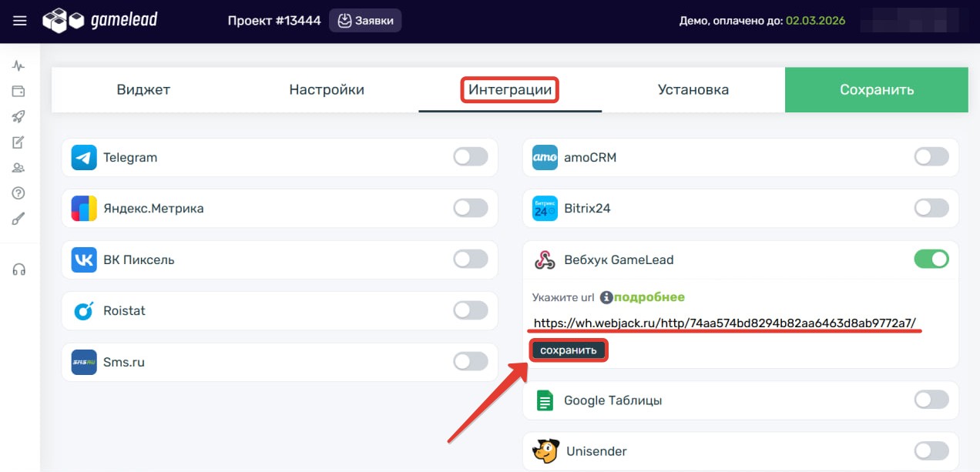This screenshot has height=472, width=980.
Task: Click the amoCRM label
Action: 590,157
